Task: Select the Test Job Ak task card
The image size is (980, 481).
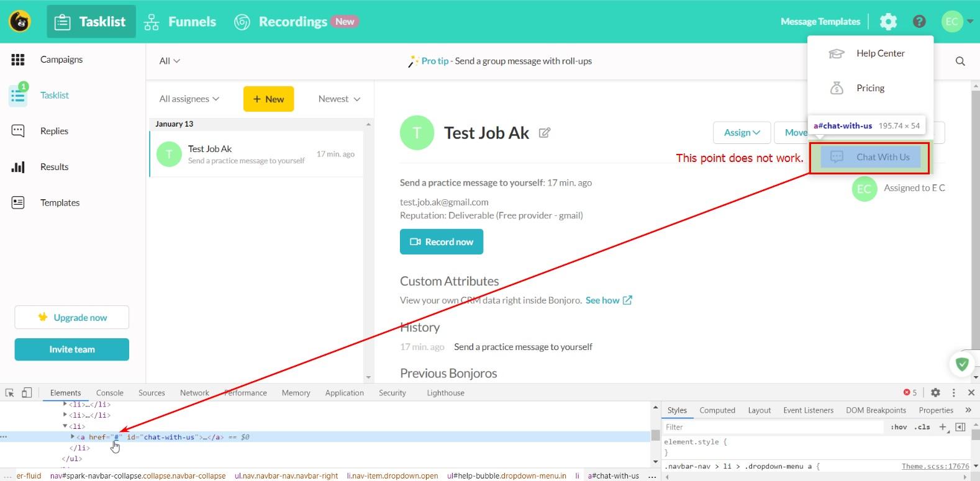Action: 256,154
